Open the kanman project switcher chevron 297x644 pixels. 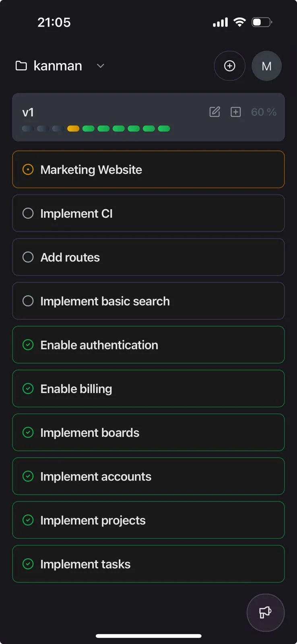100,66
